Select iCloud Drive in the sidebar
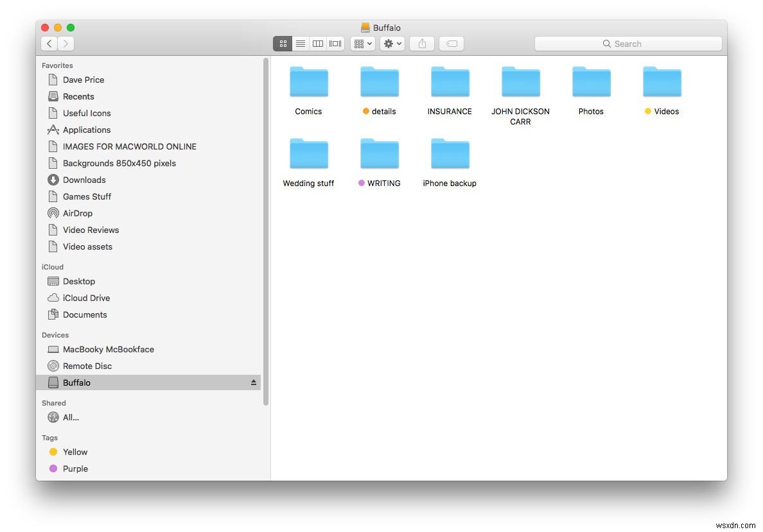This screenshot has height=532, width=763. tap(86, 298)
